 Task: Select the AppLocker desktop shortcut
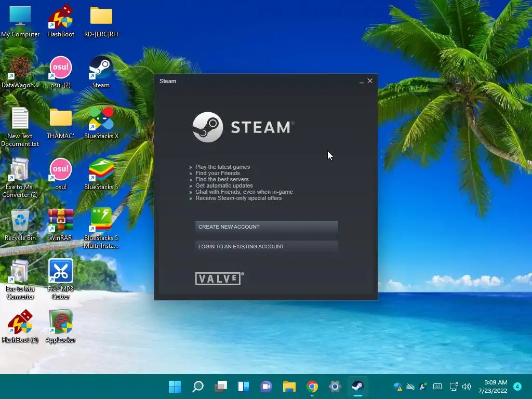pos(60,326)
